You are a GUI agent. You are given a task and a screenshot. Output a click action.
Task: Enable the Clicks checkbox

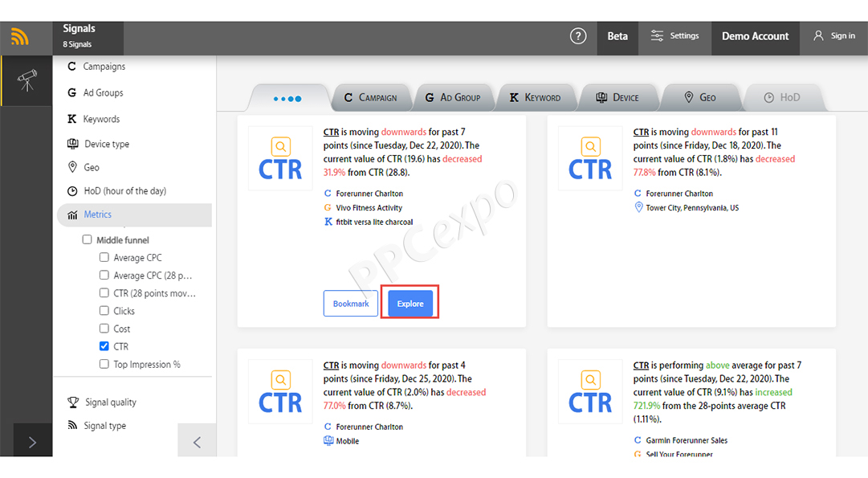104,311
